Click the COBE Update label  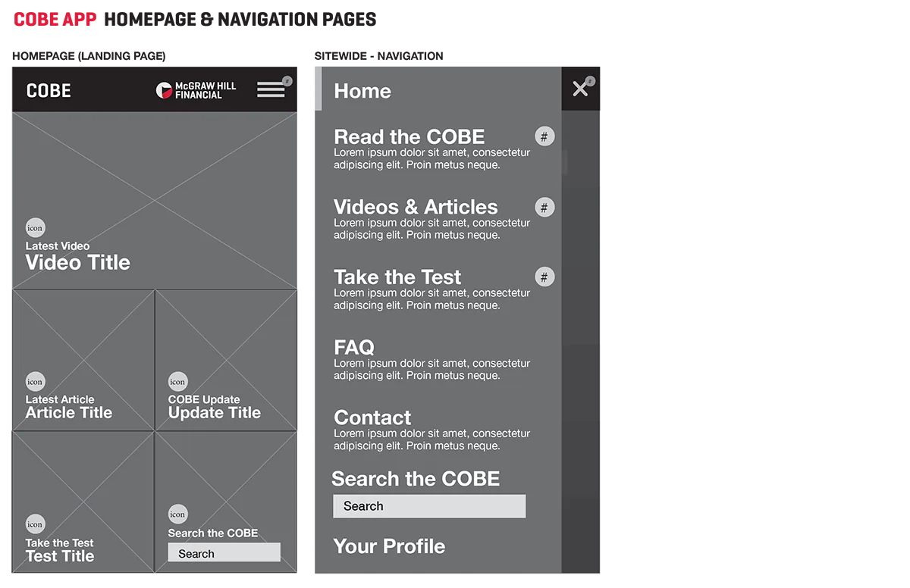(x=204, y=399)
